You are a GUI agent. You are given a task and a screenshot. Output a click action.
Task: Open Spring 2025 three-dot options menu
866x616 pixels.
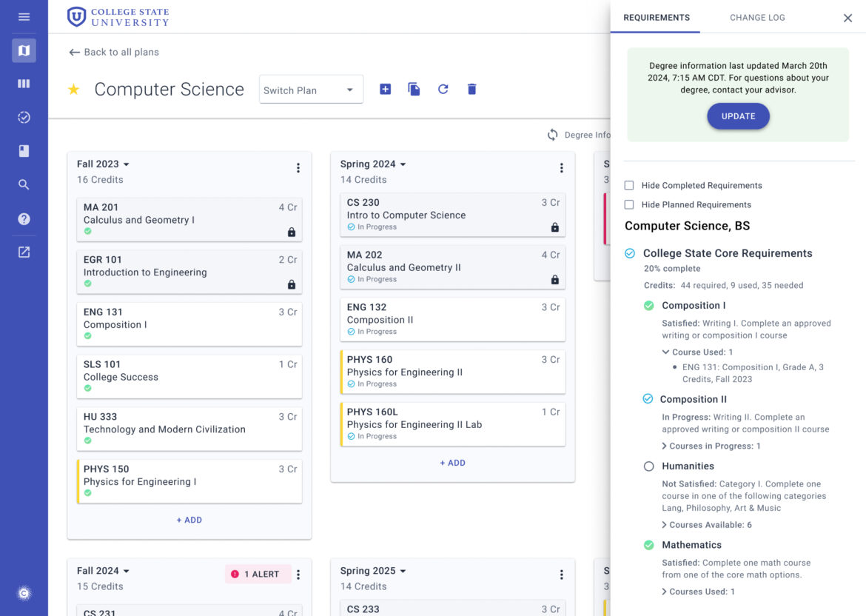[562, 575]
